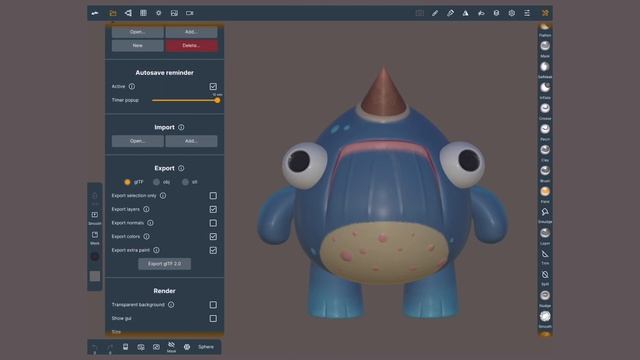Select obj export format

pos(156,182)
